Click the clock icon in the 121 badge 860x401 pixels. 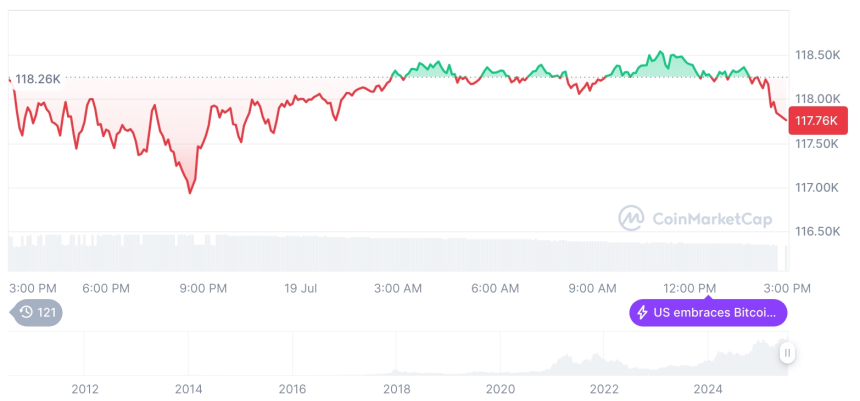click(x=27, y=313)
